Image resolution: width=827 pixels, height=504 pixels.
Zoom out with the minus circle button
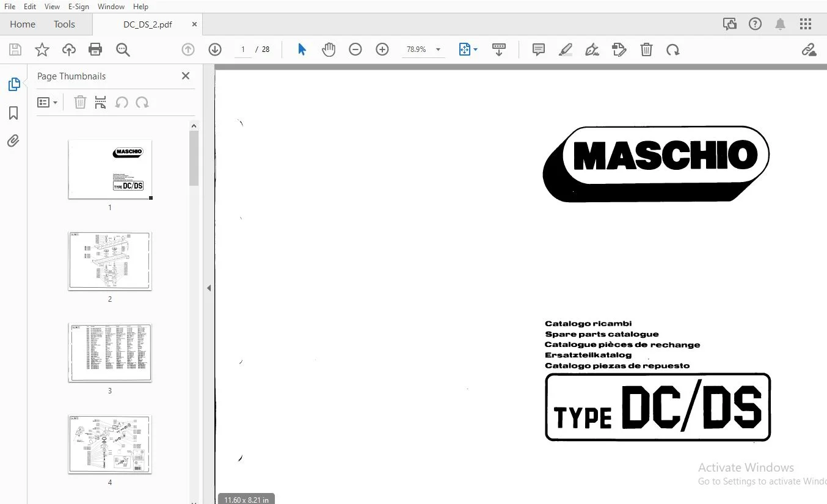pyautogui.click(x=355, y=49)
